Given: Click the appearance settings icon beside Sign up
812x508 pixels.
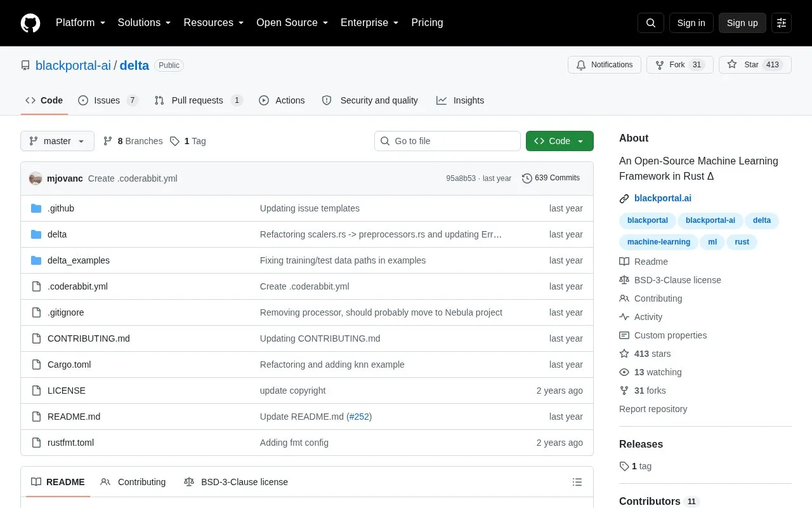Looking at the screenshot, I should click(782, 23).
